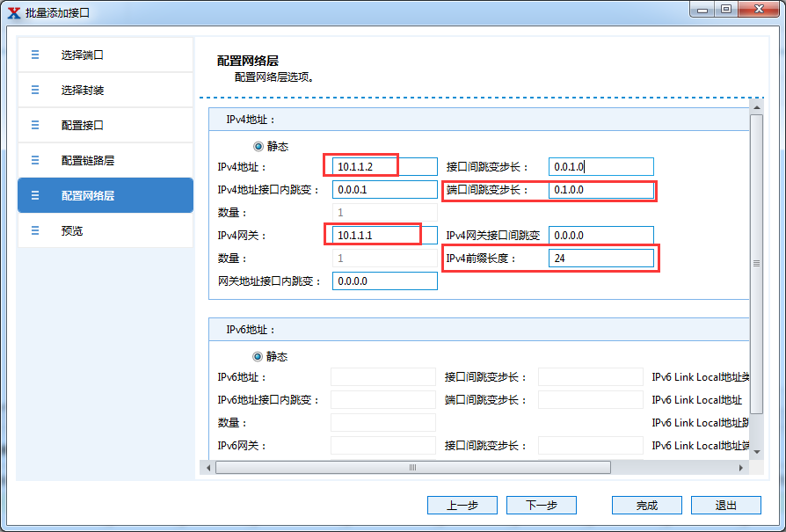Click the list icon beside 预览
Image resolution: width=786 pixels, height=532 pixels.
pyautogui.click(x=35, y=230)
